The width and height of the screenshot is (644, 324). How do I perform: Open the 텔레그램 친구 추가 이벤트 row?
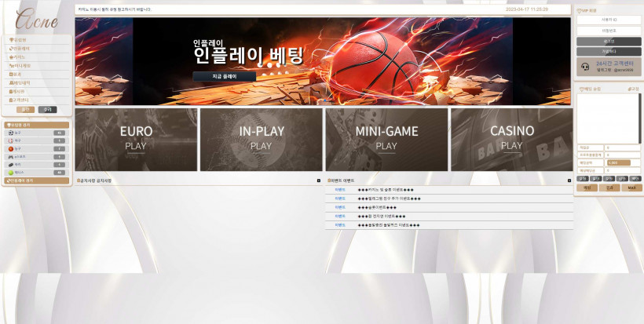[449, 198]
